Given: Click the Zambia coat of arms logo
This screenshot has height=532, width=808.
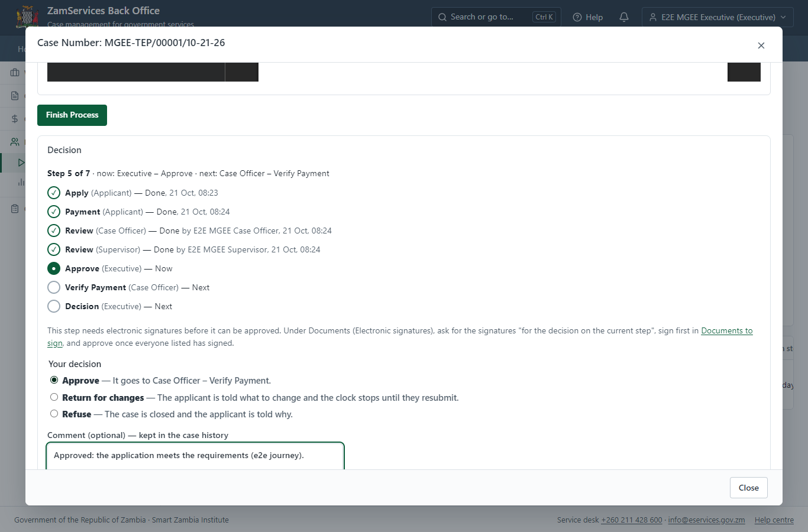Looking at the screenshot, I should (27, 17).
